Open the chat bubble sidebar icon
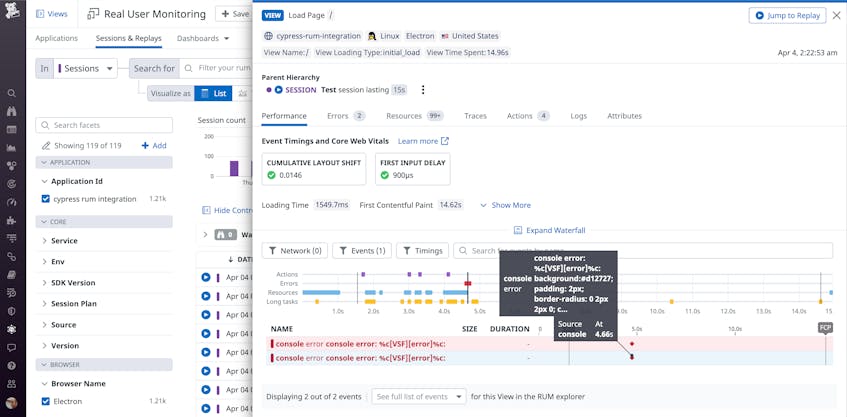Screen dimensions: 847x417 tap(12, 347)
